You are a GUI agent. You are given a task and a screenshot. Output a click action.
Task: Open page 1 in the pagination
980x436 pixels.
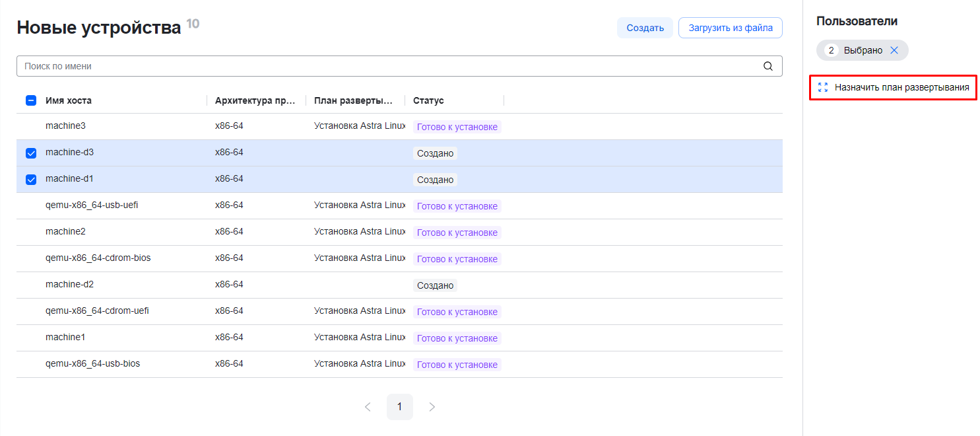[x=399, y=407]
